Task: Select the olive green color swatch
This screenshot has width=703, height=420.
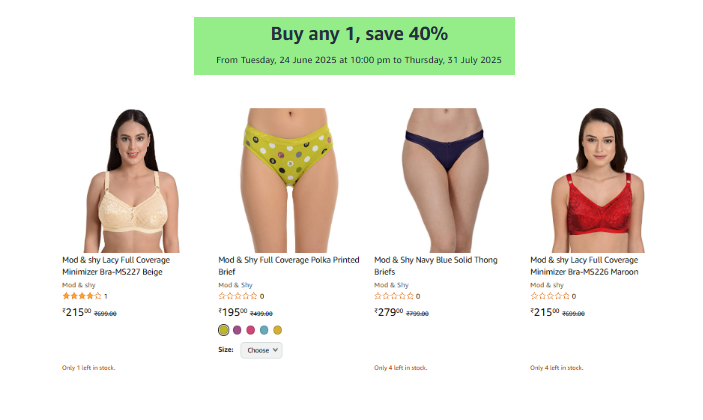Action: pyautogui.click(x=224, y=330)
